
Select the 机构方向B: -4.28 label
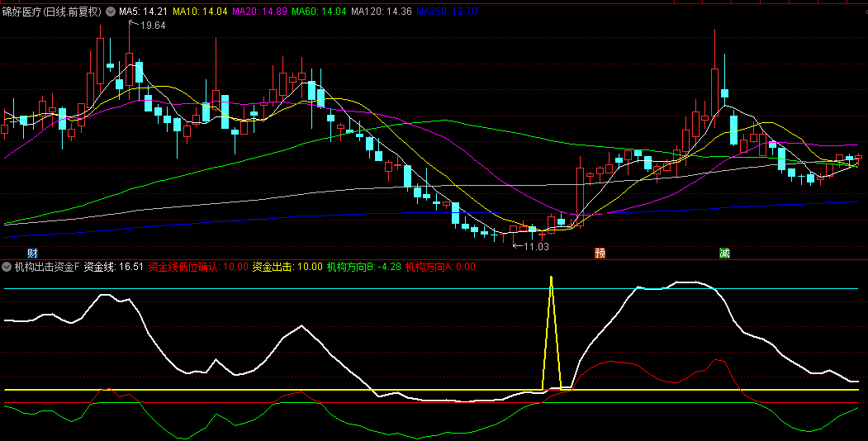pos(363,267)
